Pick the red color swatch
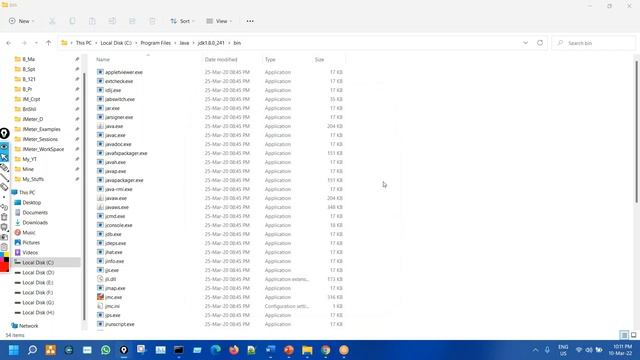 (x=4, y=267)
